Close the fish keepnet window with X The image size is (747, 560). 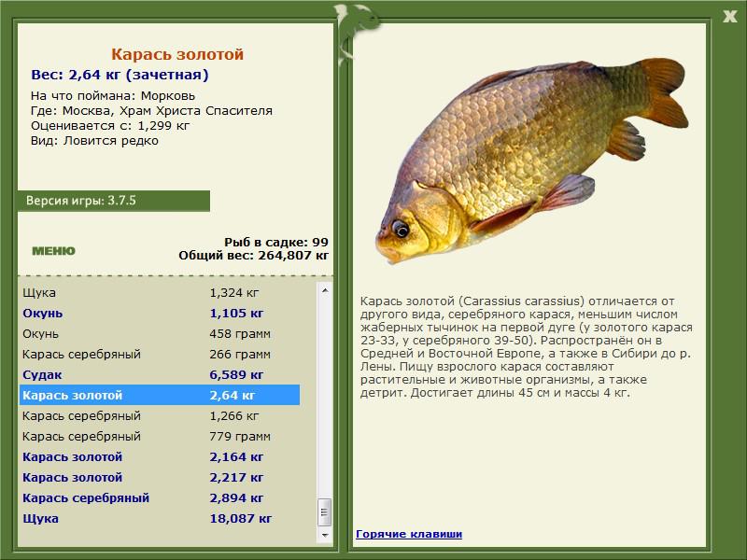(x=729, y=17)
